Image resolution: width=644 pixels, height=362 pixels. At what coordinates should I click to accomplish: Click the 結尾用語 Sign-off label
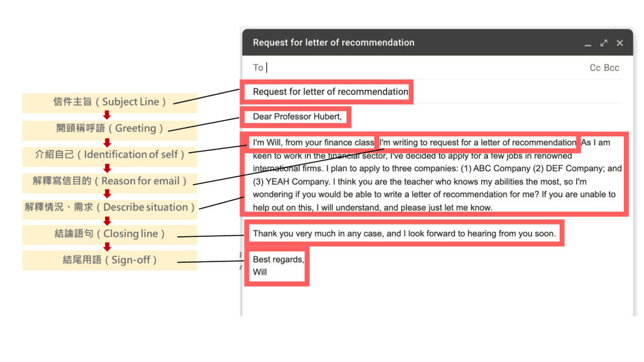(x=109, y=260)
